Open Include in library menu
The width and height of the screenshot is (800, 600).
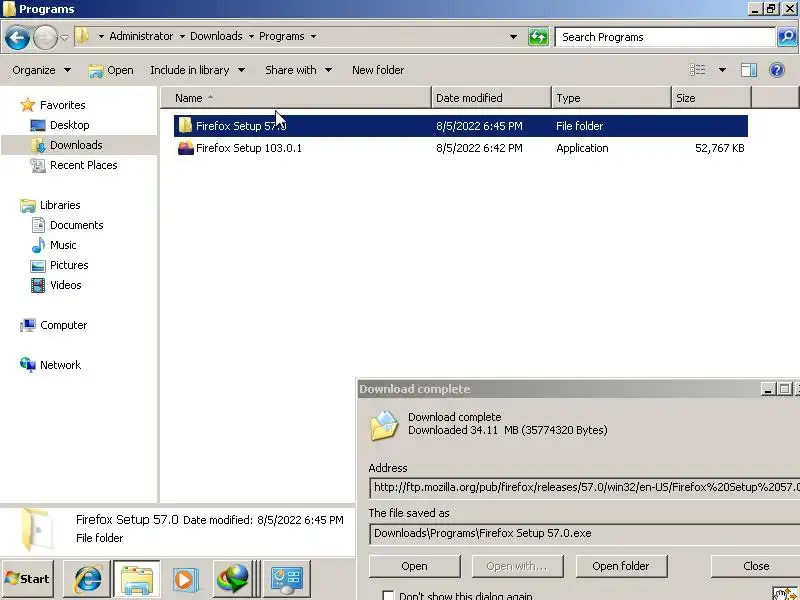(197, 70)
